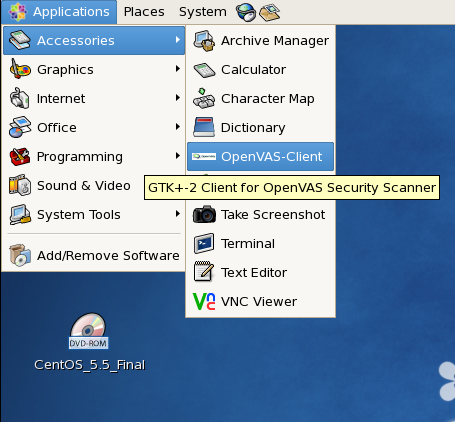Launch Terminal
This screenshot has height=422, width=455.
pos(260,244)
